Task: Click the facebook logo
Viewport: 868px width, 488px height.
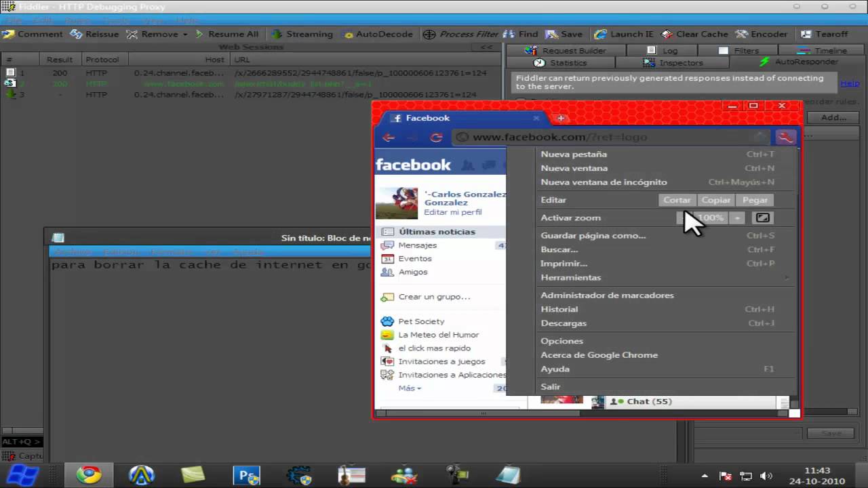Action: point(413,165)
